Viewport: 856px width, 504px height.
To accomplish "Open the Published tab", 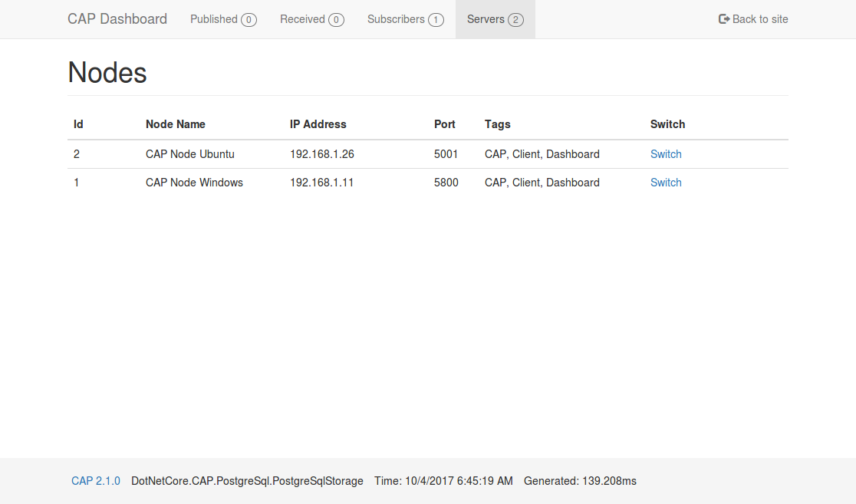I will coord(214,19).
